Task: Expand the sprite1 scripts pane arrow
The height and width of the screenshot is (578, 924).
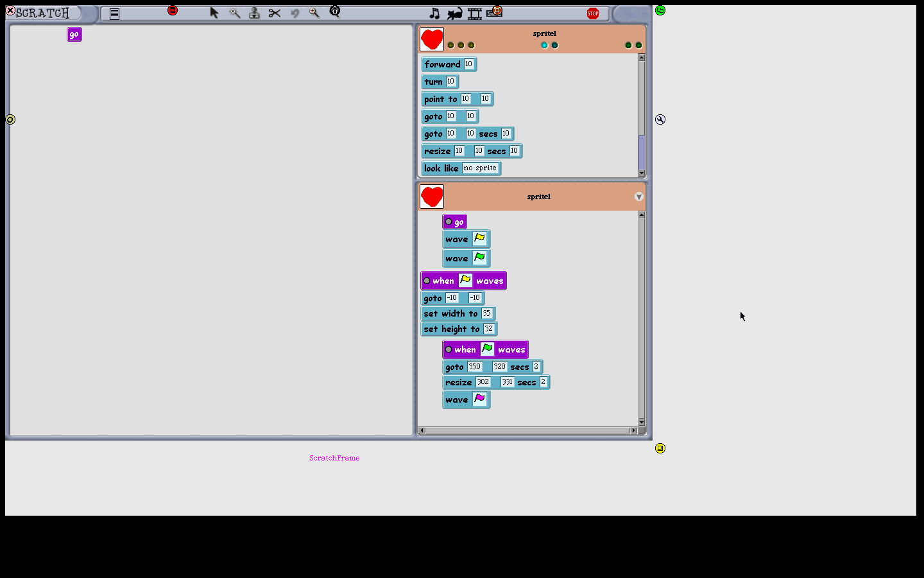Action: coord(638,197)
